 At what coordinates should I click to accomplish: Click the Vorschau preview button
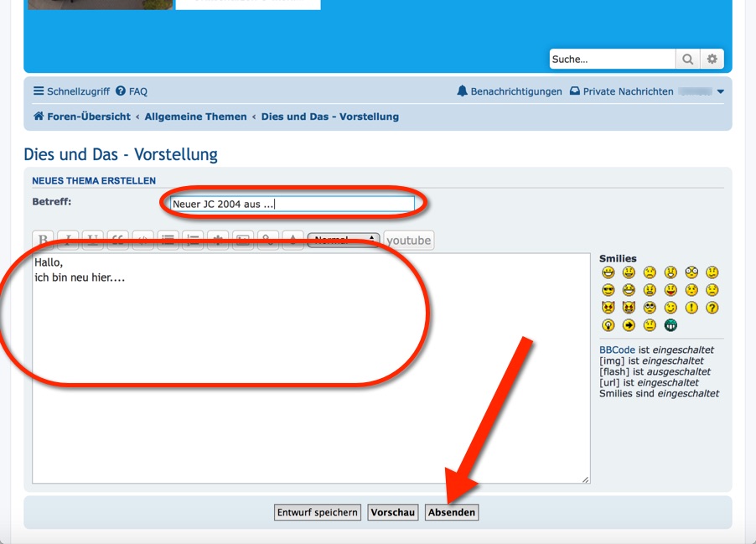point(393,512)
